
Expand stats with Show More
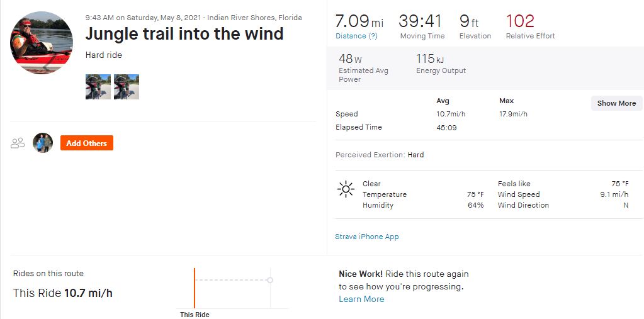click(616, 103)
